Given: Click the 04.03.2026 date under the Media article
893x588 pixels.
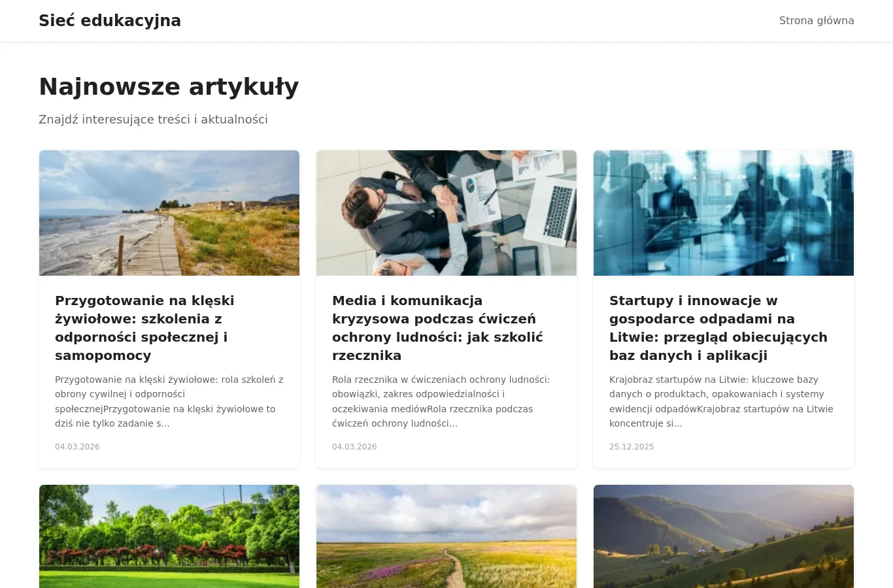Looking at the screenshot, I should 354,447.
